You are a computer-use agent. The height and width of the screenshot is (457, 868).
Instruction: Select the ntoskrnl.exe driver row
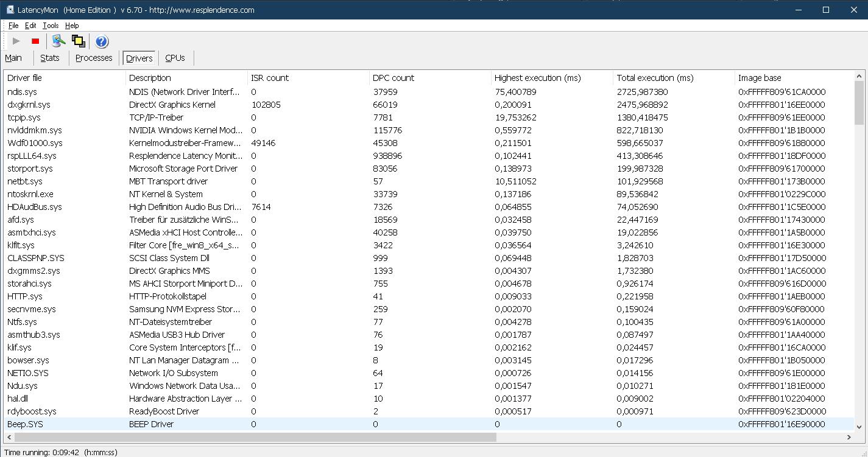pos(429,194)
